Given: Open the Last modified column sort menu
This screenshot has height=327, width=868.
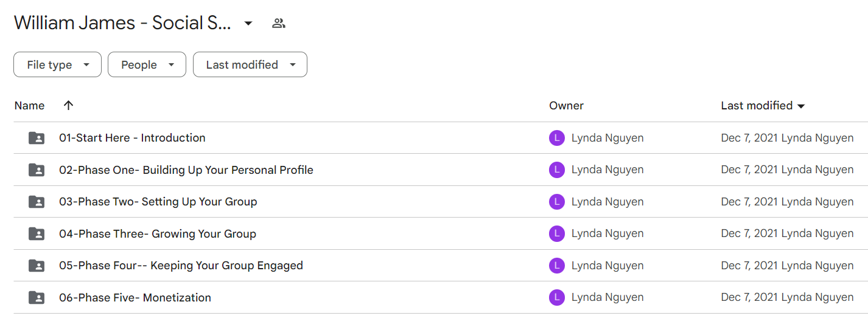Looking at the screenshot, I should coord(763,106).
